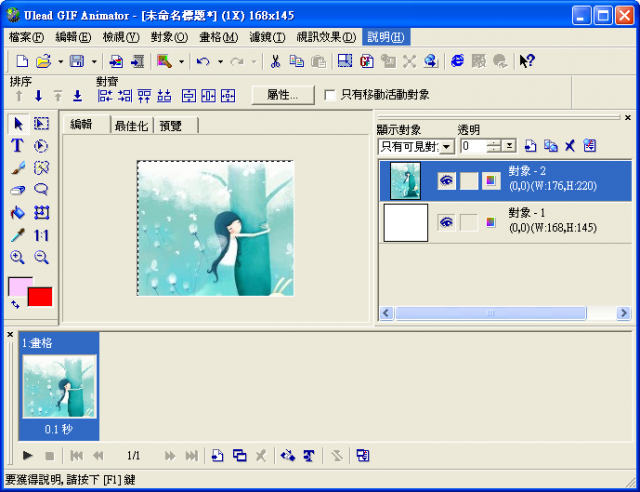The image size is (640, 492).
Task: Duplicate object icon in object panel
Action: (550, 146)
